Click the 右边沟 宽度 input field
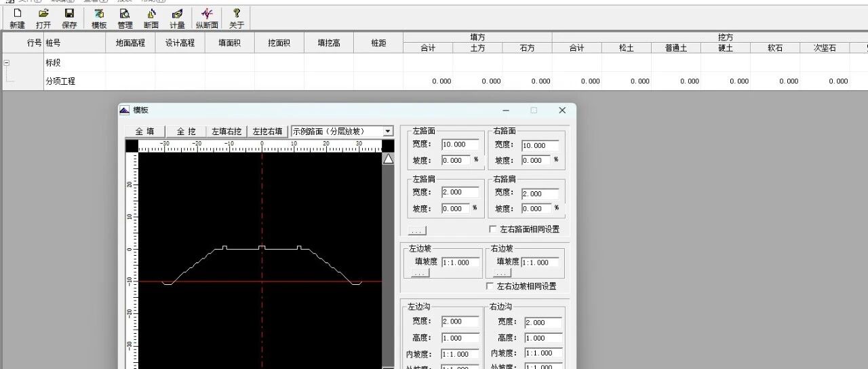This screenshot has height=369, width=868. pyautogui.click(x=543, y=323)
